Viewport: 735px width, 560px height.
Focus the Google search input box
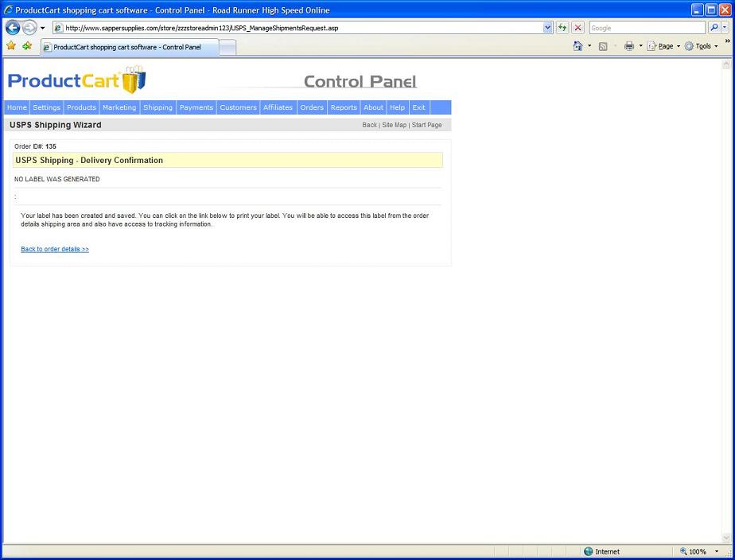click(x=646, y=28)
